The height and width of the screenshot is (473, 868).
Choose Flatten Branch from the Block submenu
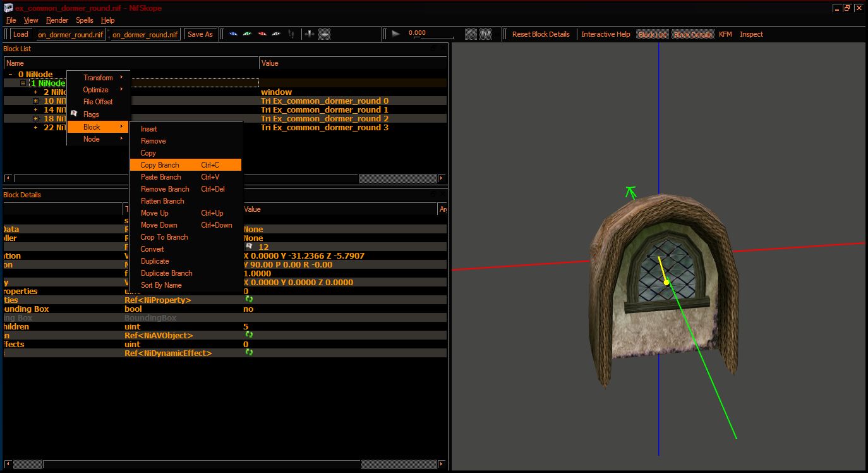[186, 201]
